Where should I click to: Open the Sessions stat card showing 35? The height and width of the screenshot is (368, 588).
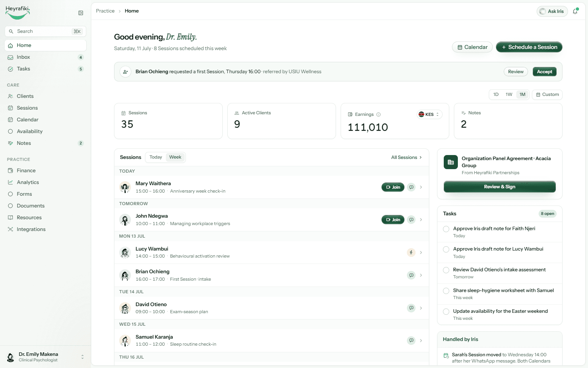[168, 121]
